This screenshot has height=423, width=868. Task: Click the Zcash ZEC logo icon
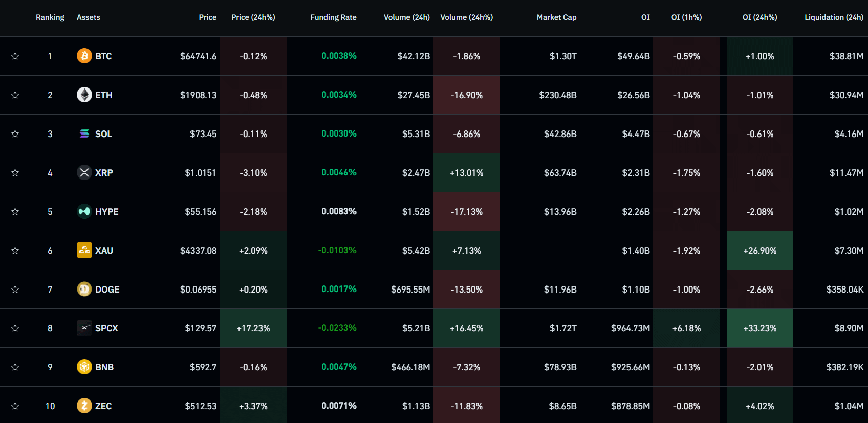[x=84, y=406]
